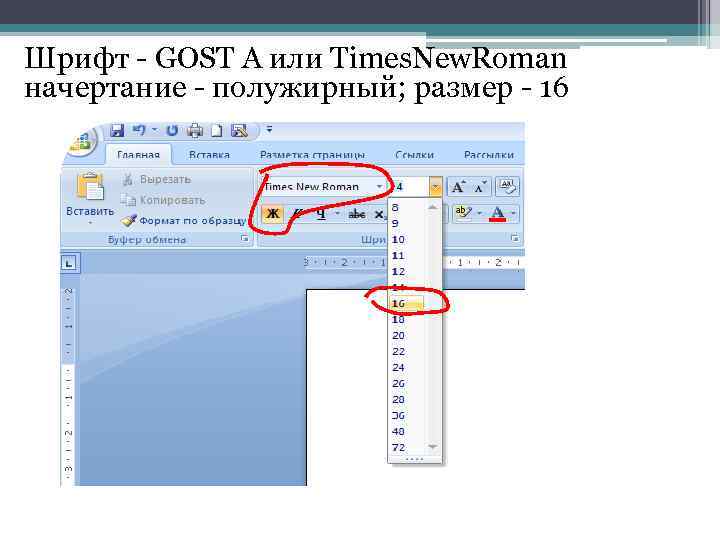Open the Рассылки tab
This screenshot has width=720, height=540.
pos(489,155)
